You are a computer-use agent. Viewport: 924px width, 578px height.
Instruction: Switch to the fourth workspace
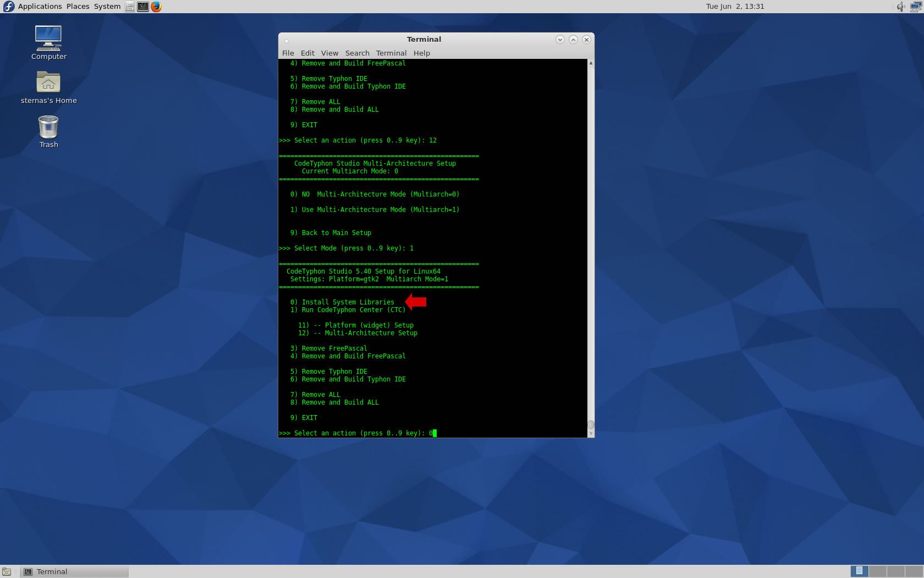914,571
